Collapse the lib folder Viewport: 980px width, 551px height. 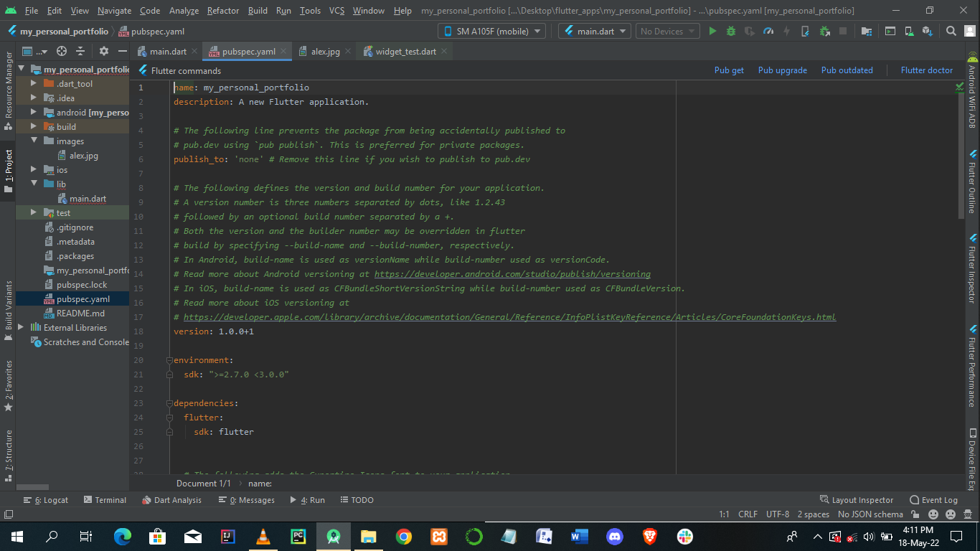tap(34, 184)
